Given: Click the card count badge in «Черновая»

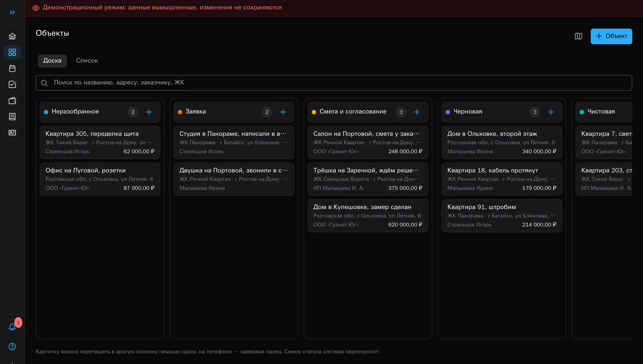Looking at the screenshot, I should (x=535, y=112).
